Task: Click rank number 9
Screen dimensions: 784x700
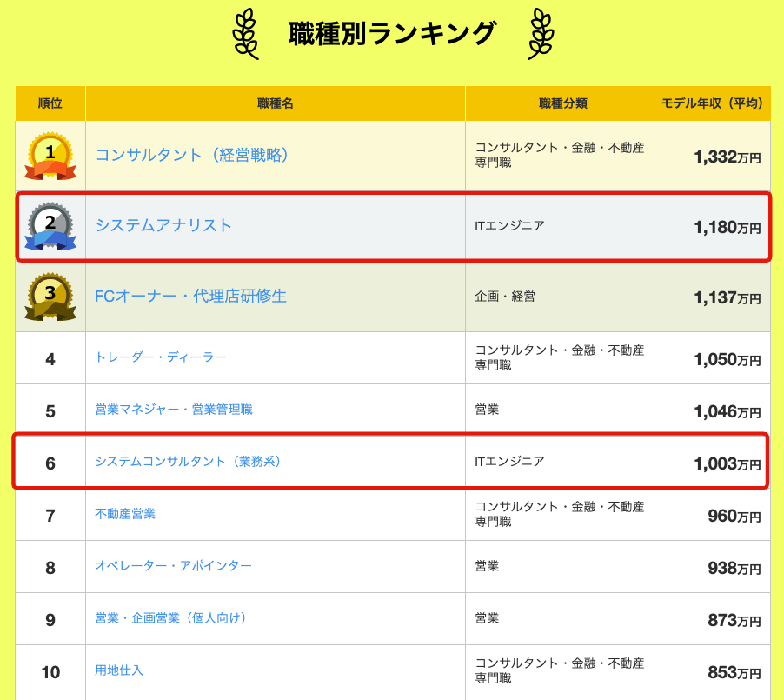Action: [50, 620]
